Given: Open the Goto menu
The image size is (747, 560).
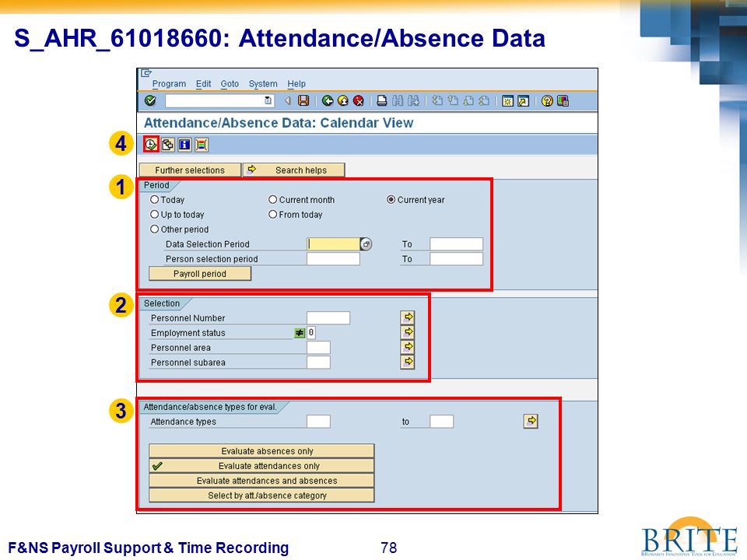Looking at the screenshot, I should pos(230,84).
